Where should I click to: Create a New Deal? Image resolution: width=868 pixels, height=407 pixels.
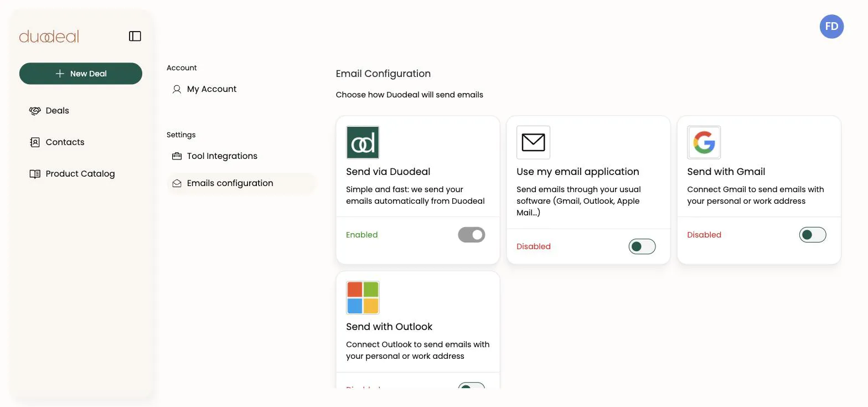(81, 74)
